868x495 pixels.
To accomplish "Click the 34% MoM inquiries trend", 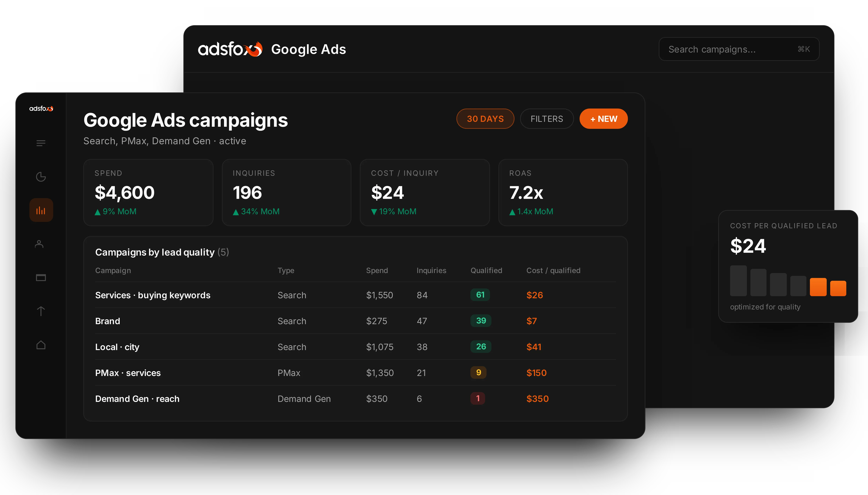I will pyautogui.click(x=256, y=211).
